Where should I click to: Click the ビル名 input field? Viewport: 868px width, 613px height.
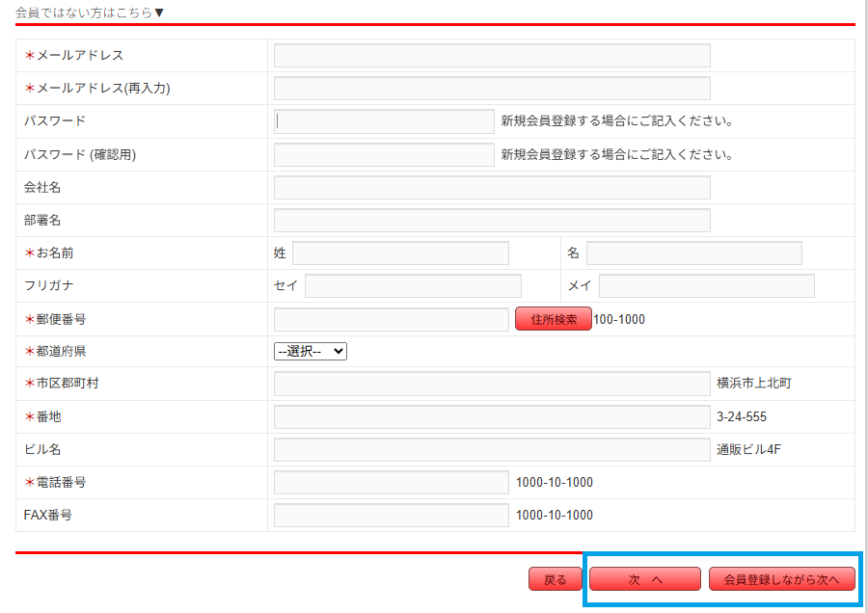[492, 449]
